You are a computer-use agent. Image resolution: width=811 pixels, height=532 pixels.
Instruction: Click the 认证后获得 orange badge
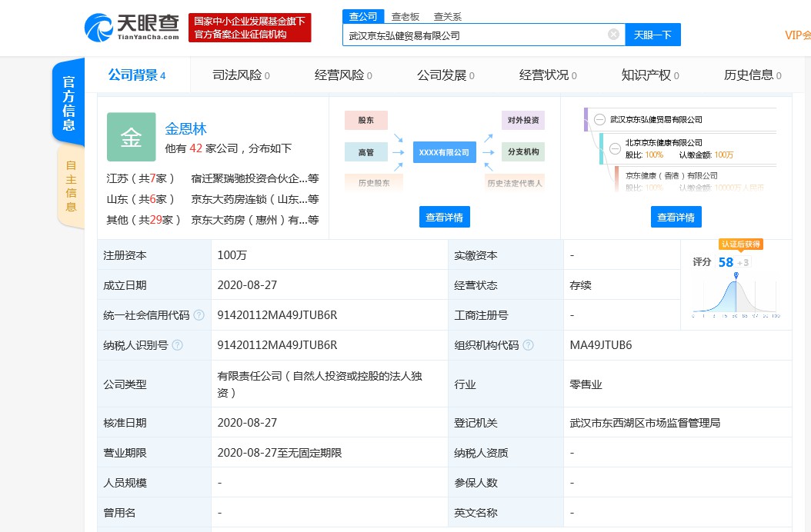(x=741, y=244)
